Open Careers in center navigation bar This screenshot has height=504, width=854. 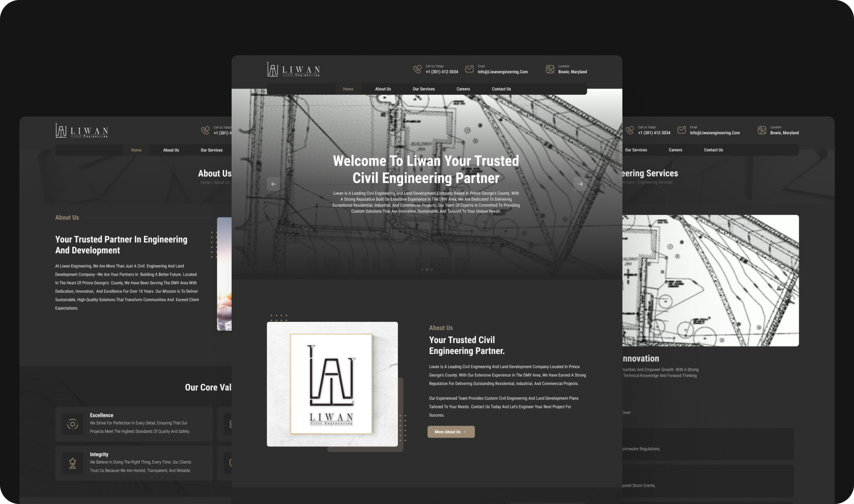(463, 89)
